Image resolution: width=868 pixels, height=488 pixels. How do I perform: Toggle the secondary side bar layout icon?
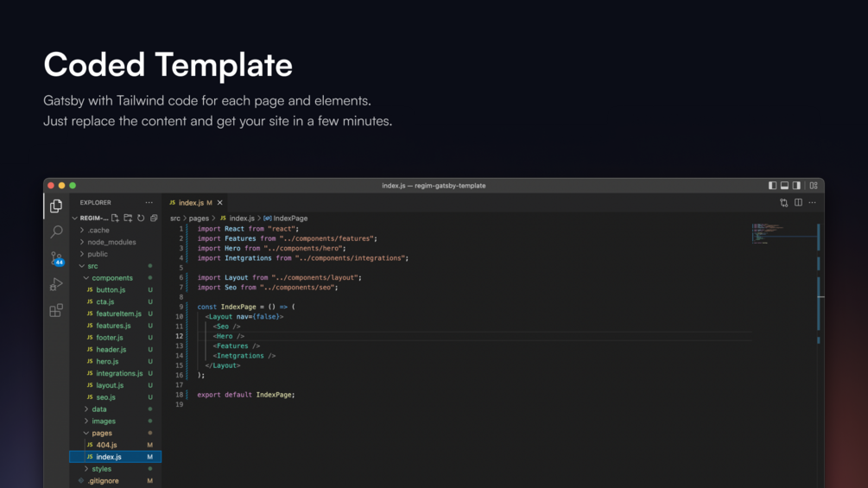coord(796,186)
